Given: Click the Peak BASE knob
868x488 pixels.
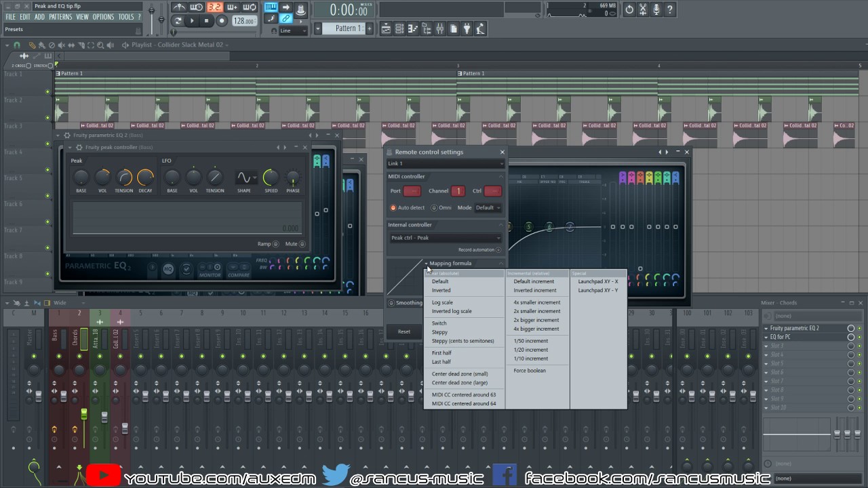Looking at the screenshot, I should click(x=81, y=178).
